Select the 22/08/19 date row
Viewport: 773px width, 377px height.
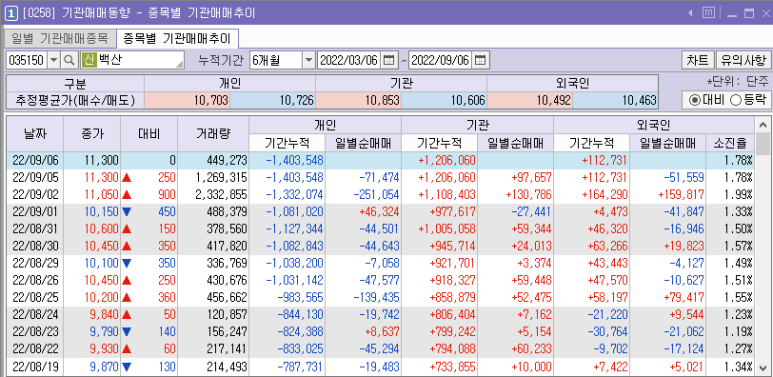(x=380, y=367)
